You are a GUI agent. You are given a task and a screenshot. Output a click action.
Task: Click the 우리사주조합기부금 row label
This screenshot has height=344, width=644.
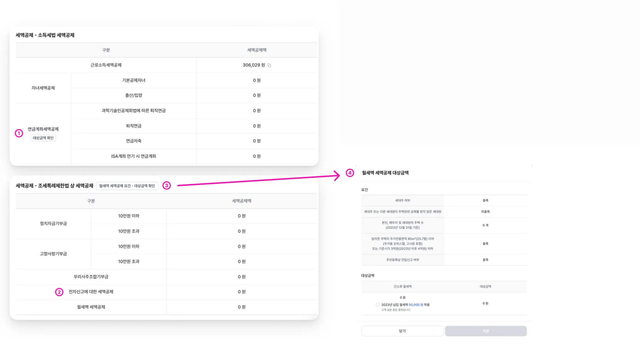tap(91, 277)
